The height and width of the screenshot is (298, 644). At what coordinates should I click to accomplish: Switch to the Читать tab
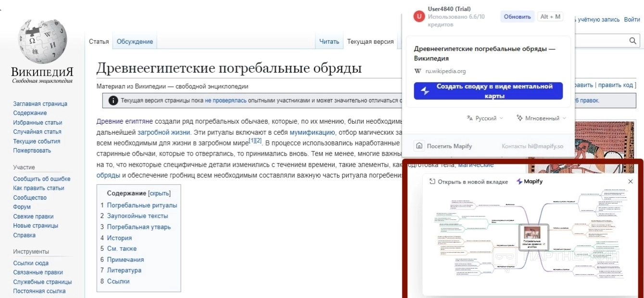pos(329,41)
